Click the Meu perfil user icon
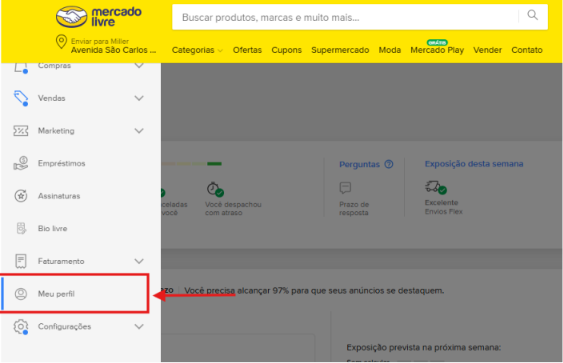Viewport: 563px width, 363px height. tap(21, 294)
